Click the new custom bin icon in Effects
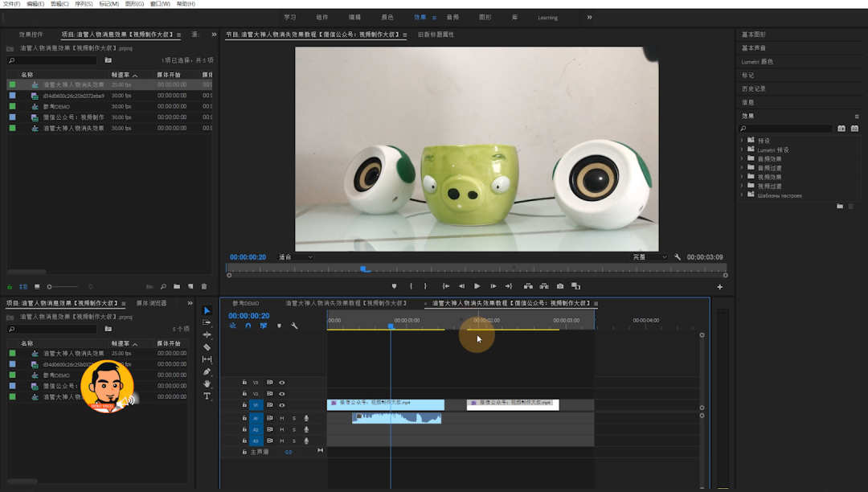 pyautogui.click(x=840, y=206)
